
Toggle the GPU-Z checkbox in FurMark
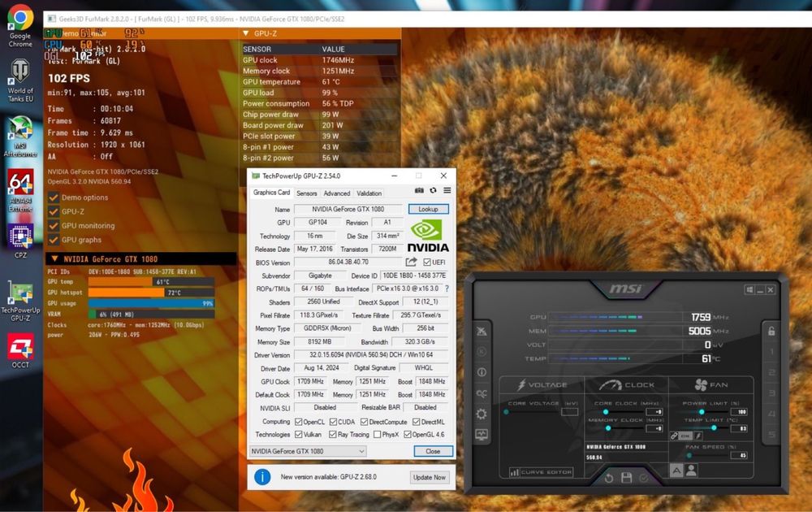(54, 211)
